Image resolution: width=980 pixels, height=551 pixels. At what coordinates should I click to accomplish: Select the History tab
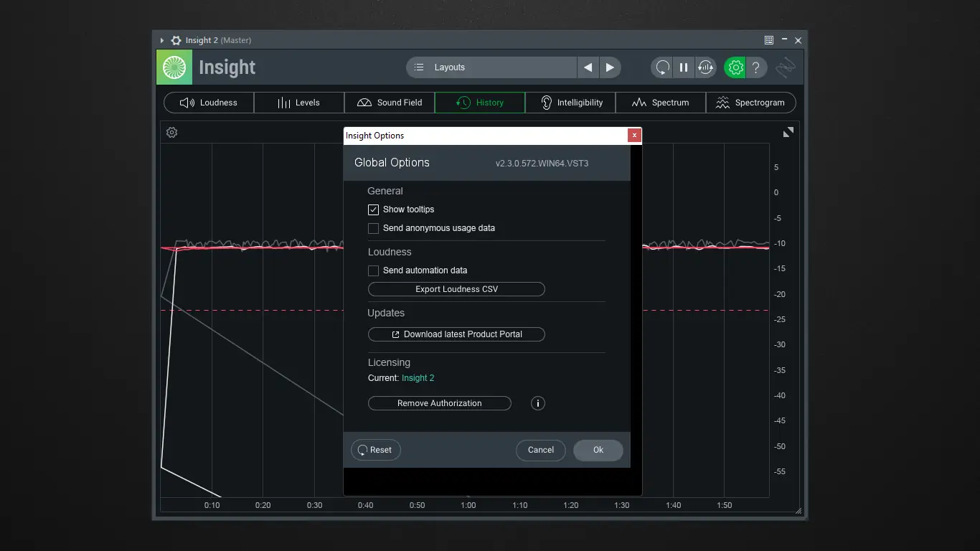[x=480, y=103]
